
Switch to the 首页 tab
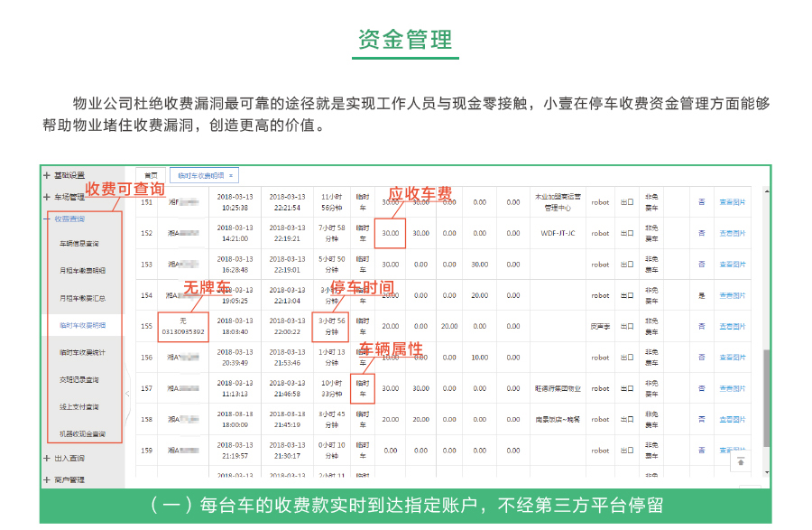click(151, 176)
